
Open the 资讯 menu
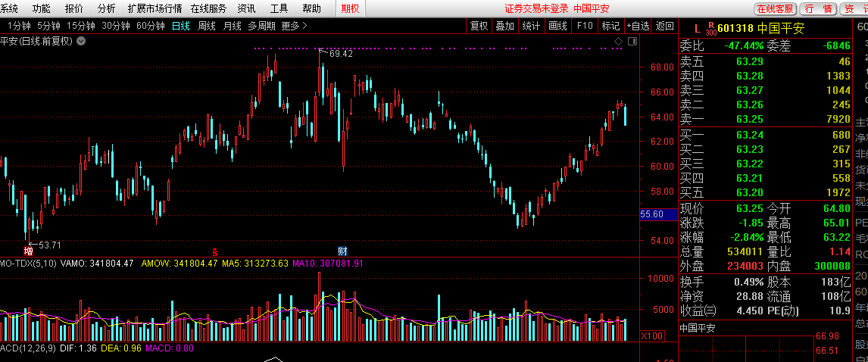coord(246,8)
